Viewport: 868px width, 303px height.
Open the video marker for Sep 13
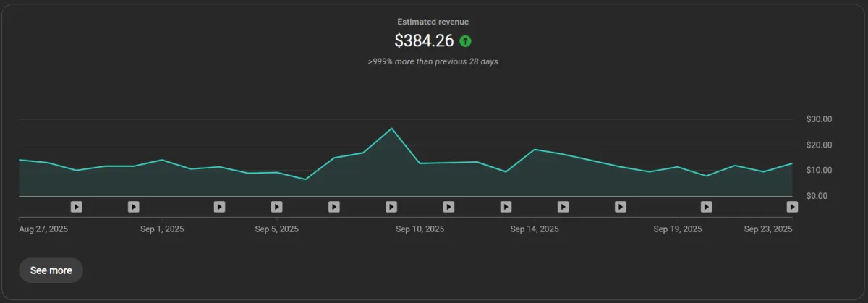coord(506,207)
